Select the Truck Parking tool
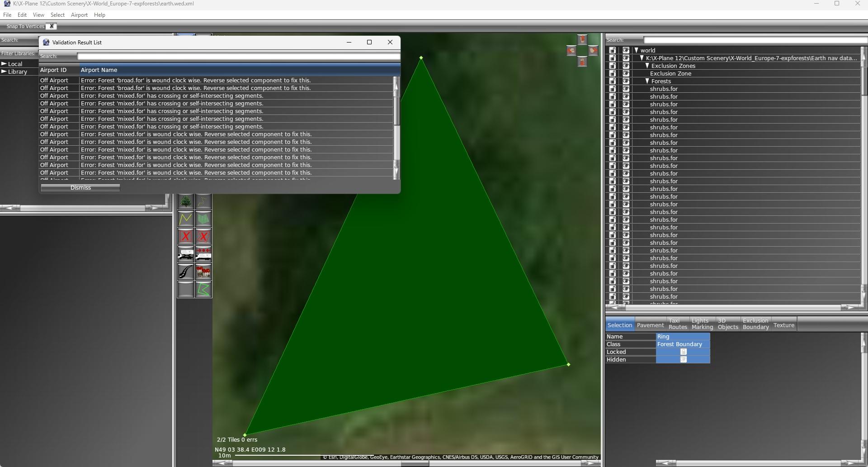Viewport: 868px width, 467px height. click(x=185, y=254)
